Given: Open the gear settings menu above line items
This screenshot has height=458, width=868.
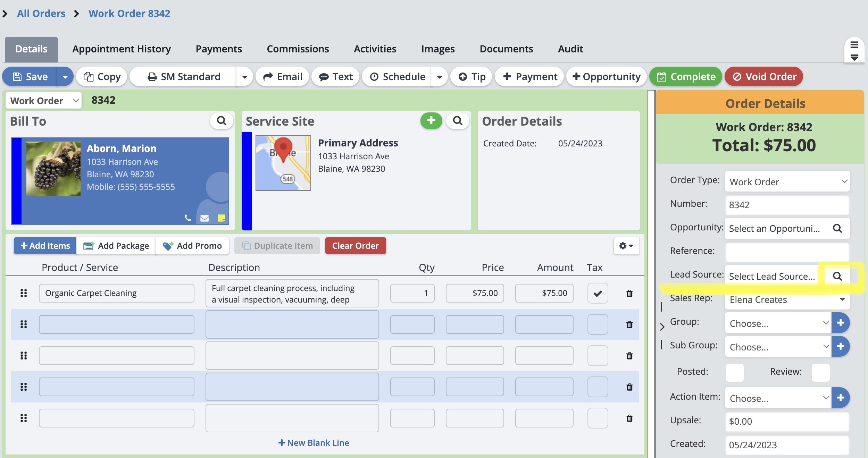Looking at the screenshot, I should coord(626,246).
